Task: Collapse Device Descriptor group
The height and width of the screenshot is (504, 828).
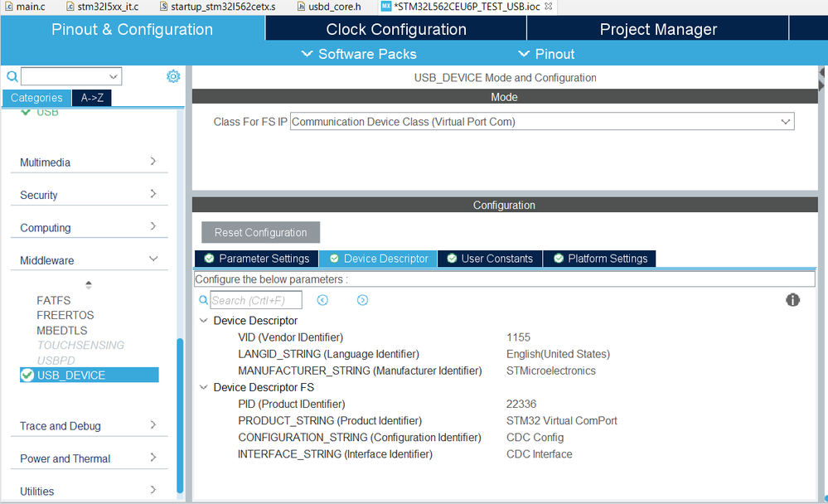Action: click(x=203, y=321)
